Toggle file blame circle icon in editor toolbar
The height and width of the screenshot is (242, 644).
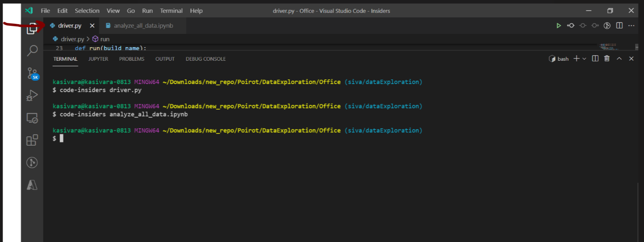pyautogui.click(x=607, y=25)
